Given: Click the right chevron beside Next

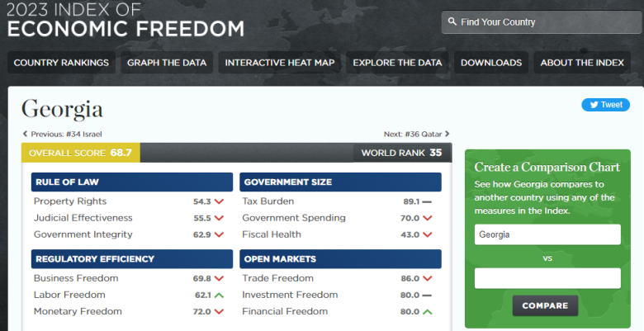Looking at the screenshot, I should point(447,134).
